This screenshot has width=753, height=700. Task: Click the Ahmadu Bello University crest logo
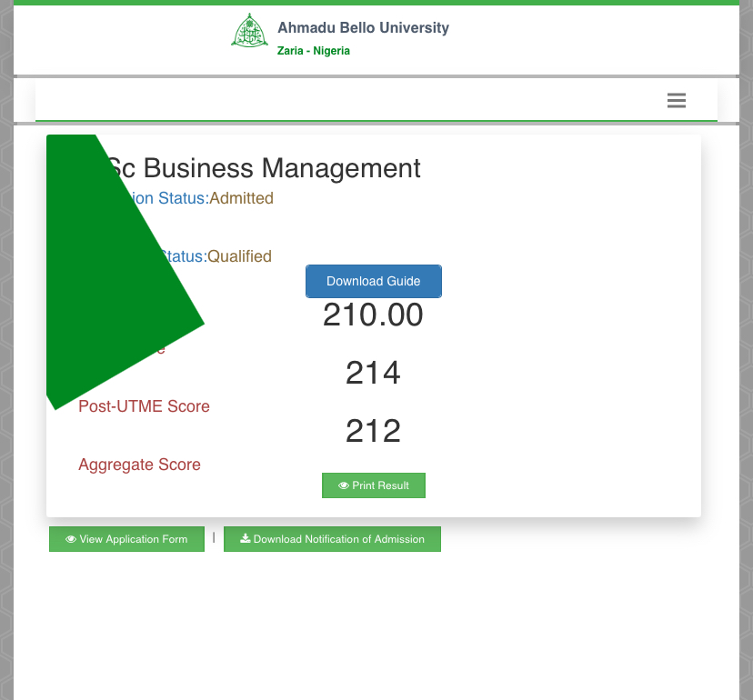tap(248, 33)
